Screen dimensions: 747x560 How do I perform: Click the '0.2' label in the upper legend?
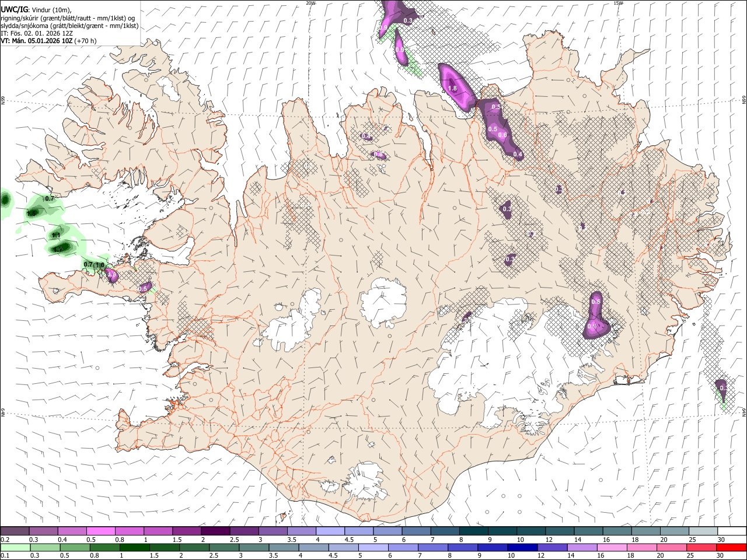(x=5, y=540)
